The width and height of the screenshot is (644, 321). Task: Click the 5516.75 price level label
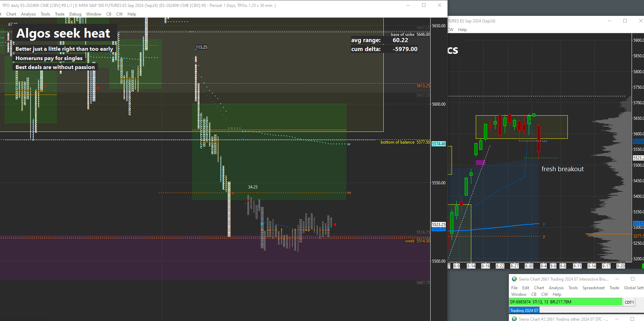423,232
